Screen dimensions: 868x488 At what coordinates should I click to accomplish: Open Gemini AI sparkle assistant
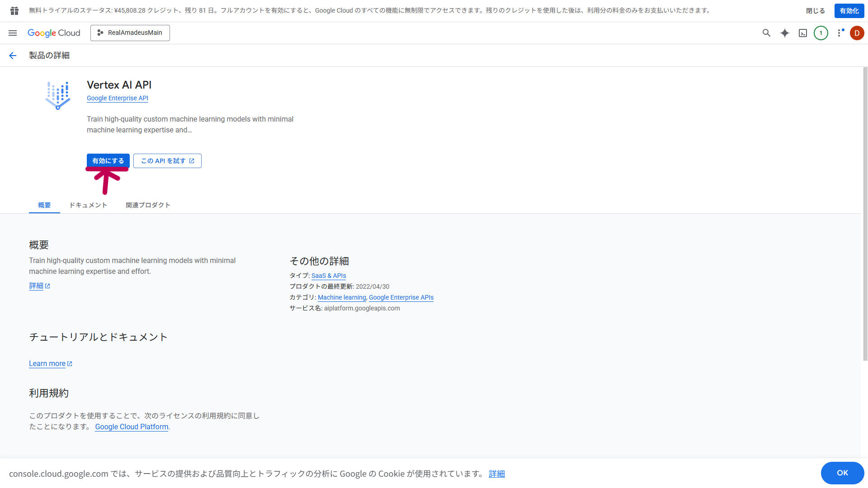[785, 33]
